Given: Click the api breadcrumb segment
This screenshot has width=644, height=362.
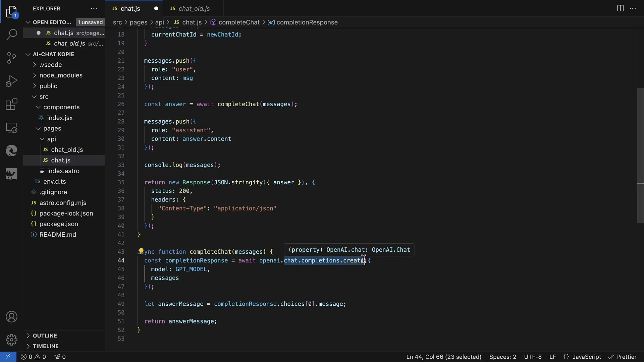Looking at the screenshot, I should [160, 22].
